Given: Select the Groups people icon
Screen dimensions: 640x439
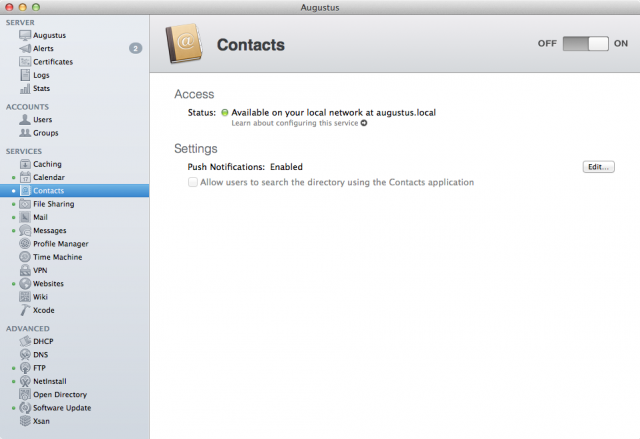Looking at the screenshot, I should pyautogui.click(x=25, y=133).
